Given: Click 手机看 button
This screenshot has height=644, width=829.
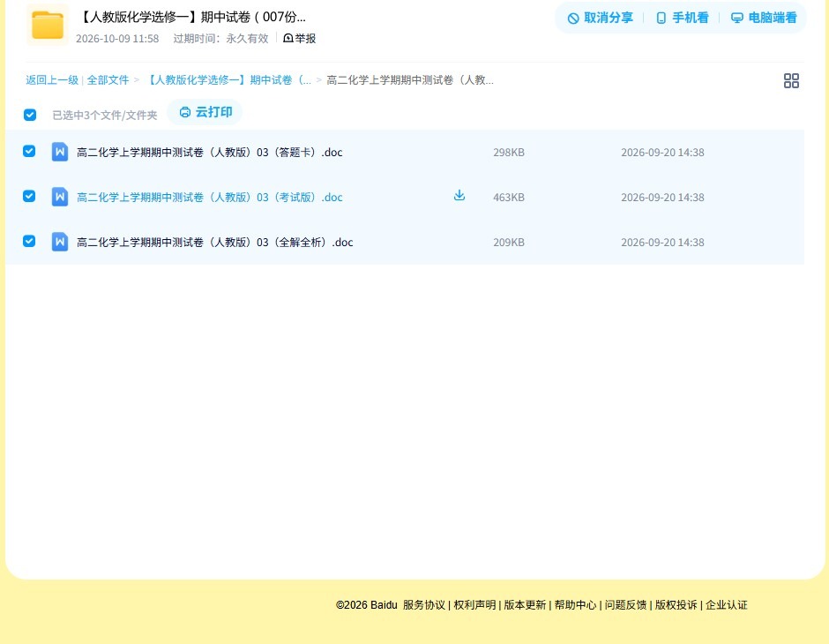Looking at the screenshot, I should (x=682, y=18).
